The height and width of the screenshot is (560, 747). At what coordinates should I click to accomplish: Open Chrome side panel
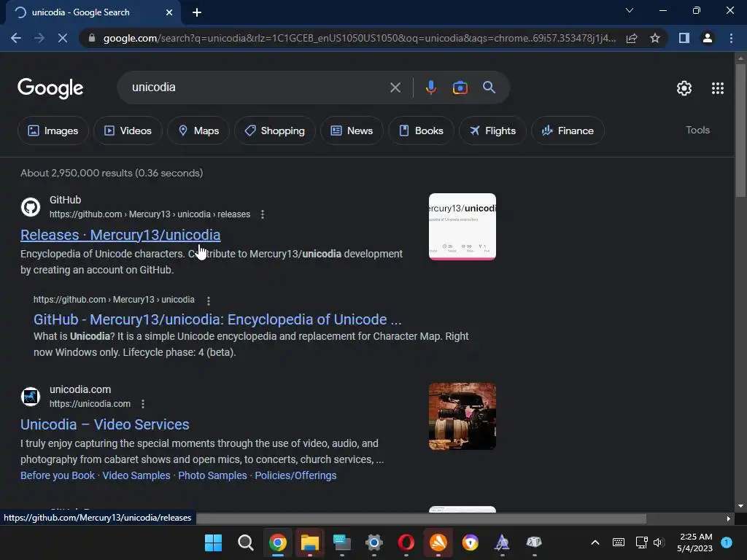pyautogui.click(x=684, y=38)
